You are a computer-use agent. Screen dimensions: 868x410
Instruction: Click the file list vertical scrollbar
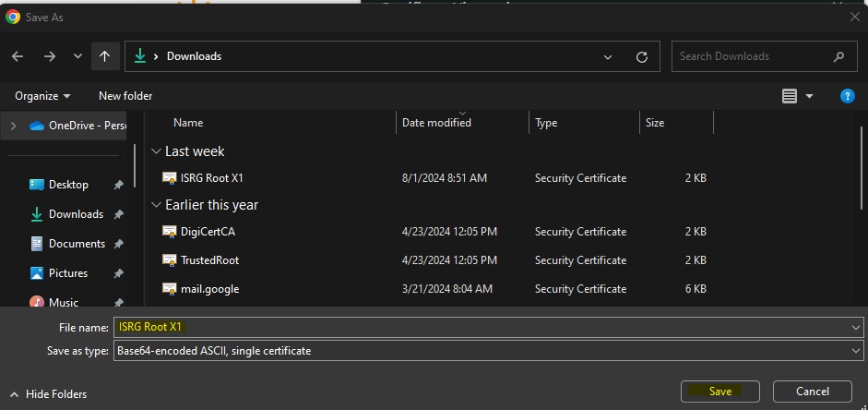(x=862, y=168)
